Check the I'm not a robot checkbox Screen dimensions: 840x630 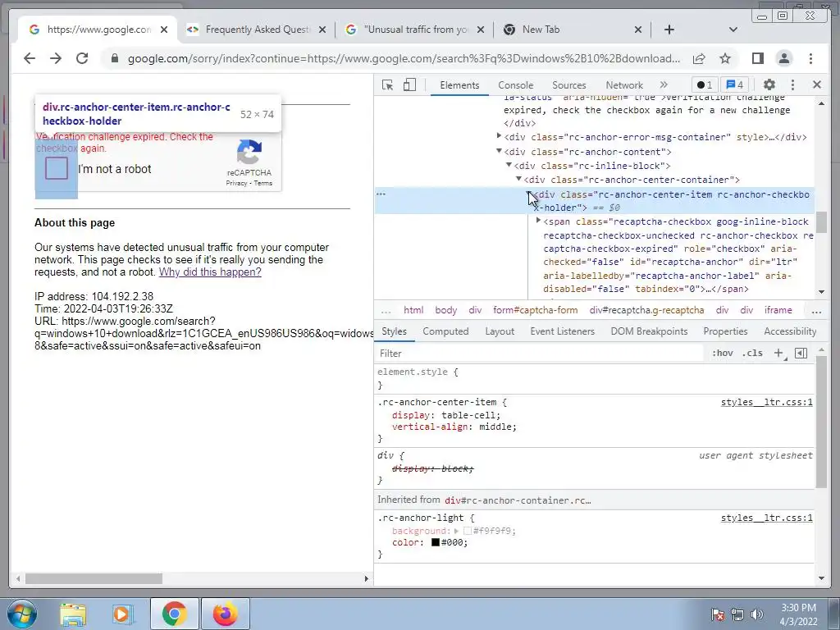pyautogui.click(x=57, y=168)
